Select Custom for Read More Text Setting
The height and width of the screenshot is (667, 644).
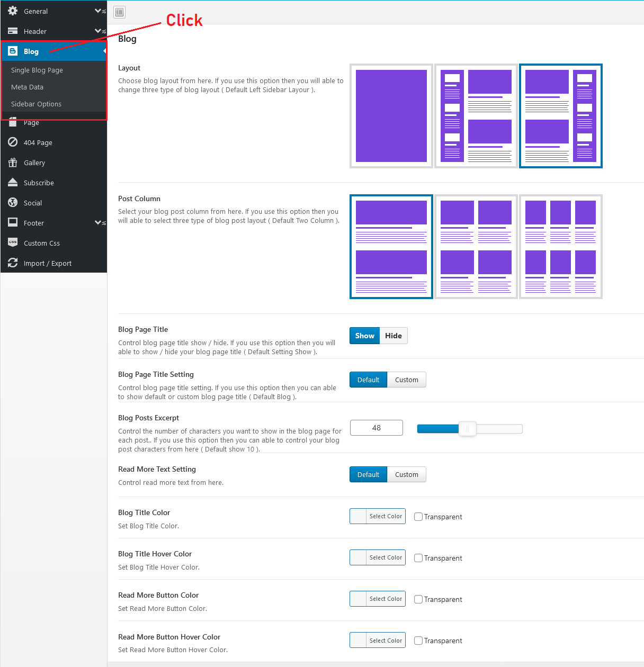pyautogui.click(x=406, y=474)
